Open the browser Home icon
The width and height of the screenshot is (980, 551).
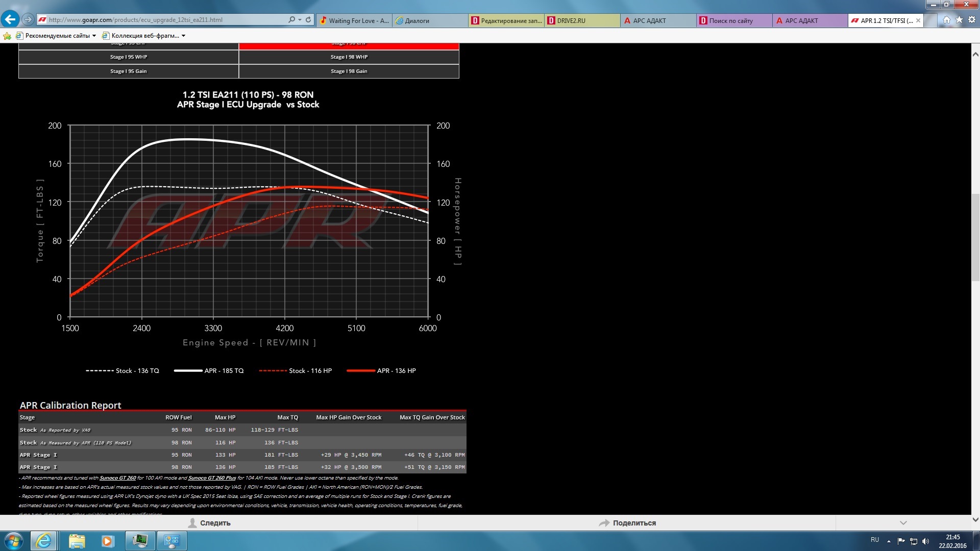point(947,20)
